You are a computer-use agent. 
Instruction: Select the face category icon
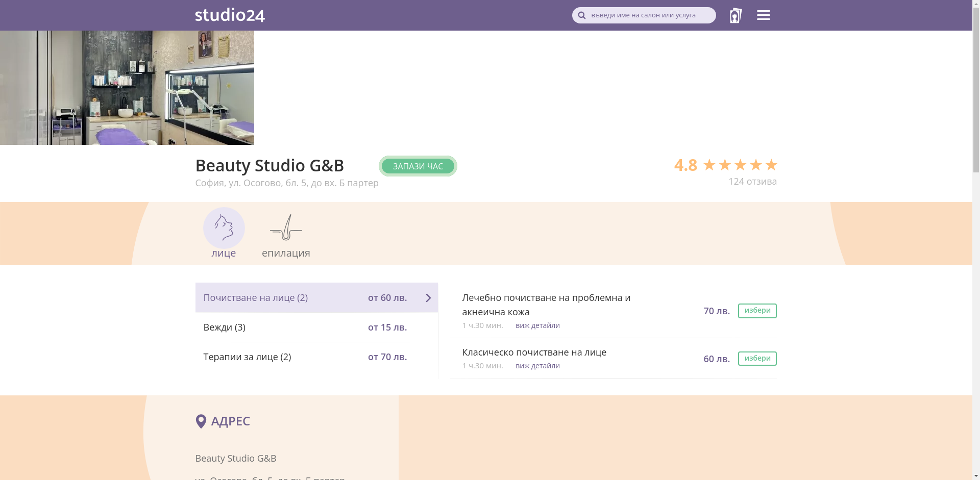pyautogui.click(x=224, y=228)
